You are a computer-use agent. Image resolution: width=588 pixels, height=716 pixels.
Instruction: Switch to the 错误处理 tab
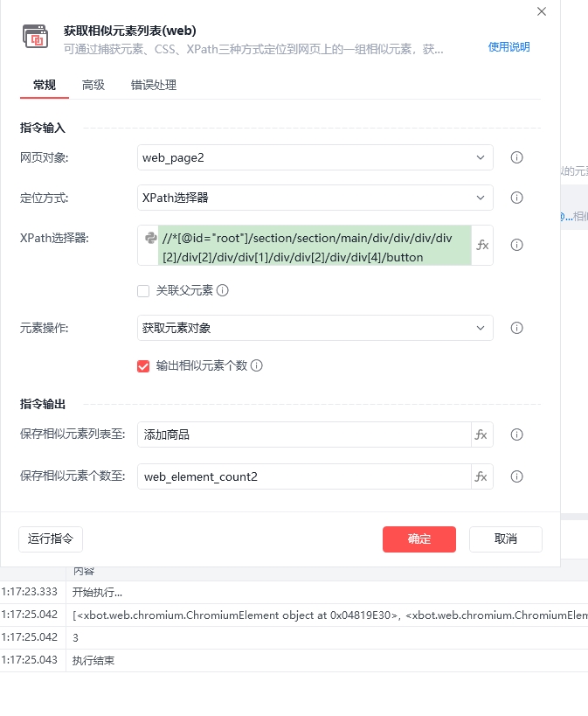[154, 85]
